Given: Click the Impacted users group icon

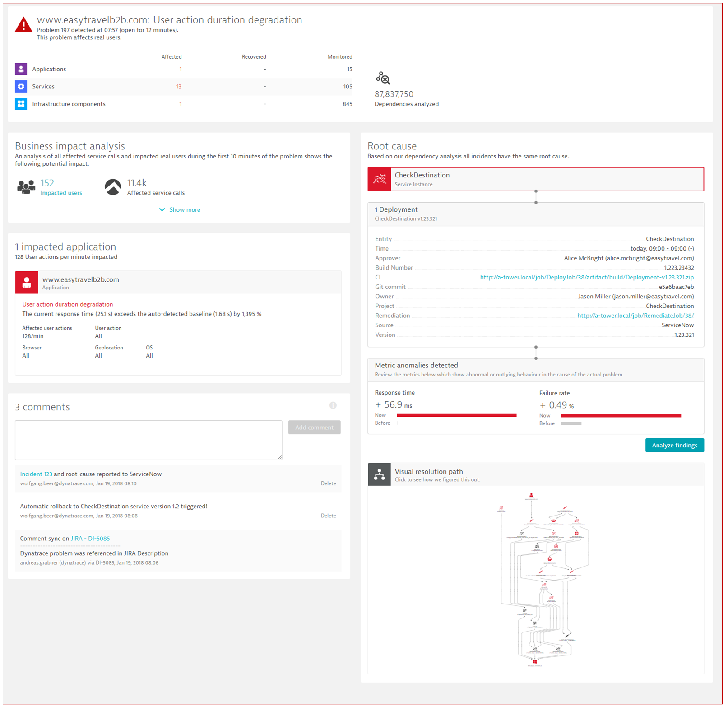Looking at the screenshot, I should (26, 186).
